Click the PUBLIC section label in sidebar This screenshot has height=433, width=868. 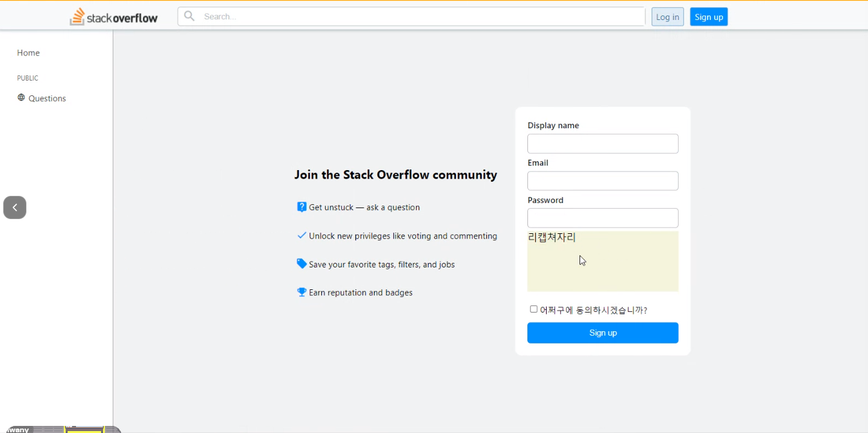coord(28,78)
